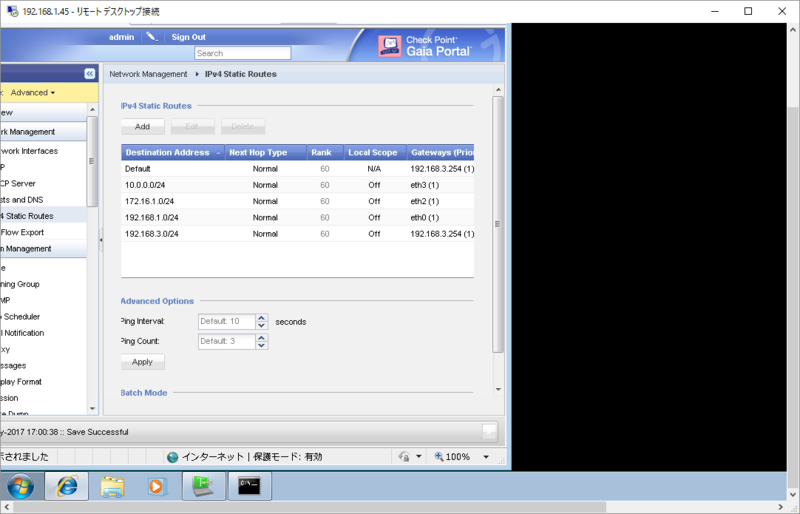The width and height of the screenshot is (800, 514).
Task: Decrease the Ping Count value
Action: (x=261, y=345)
